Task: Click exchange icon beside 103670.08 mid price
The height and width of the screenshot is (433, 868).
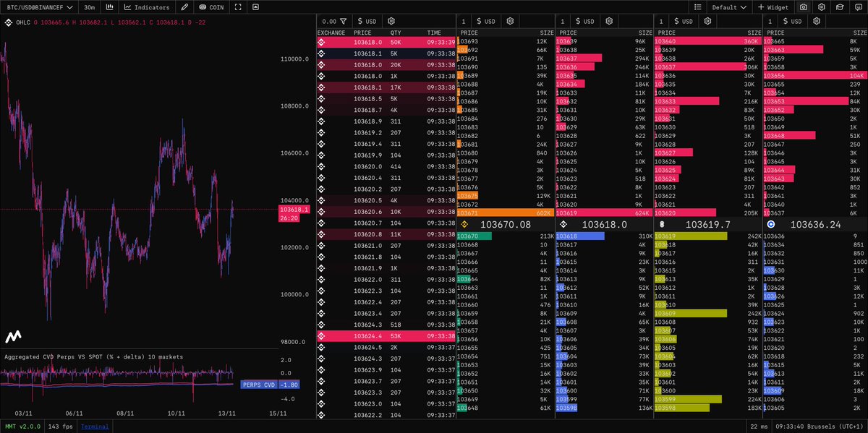Action: coord(465,225)
